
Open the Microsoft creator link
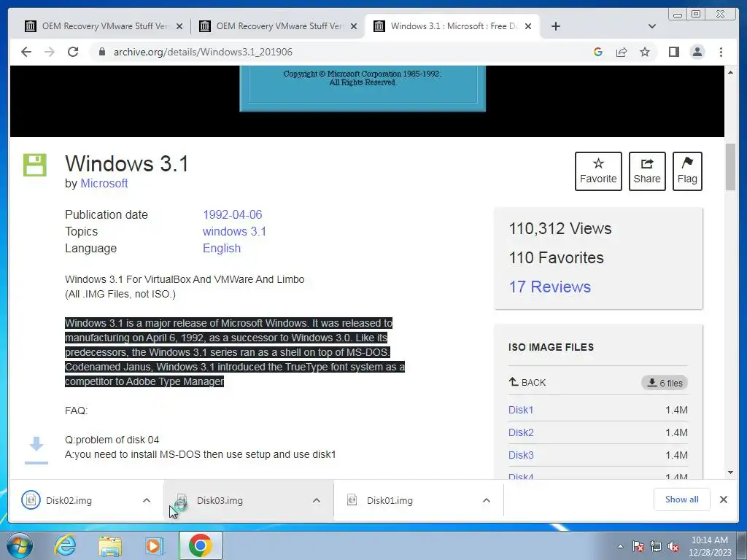(x=104, y=183)
